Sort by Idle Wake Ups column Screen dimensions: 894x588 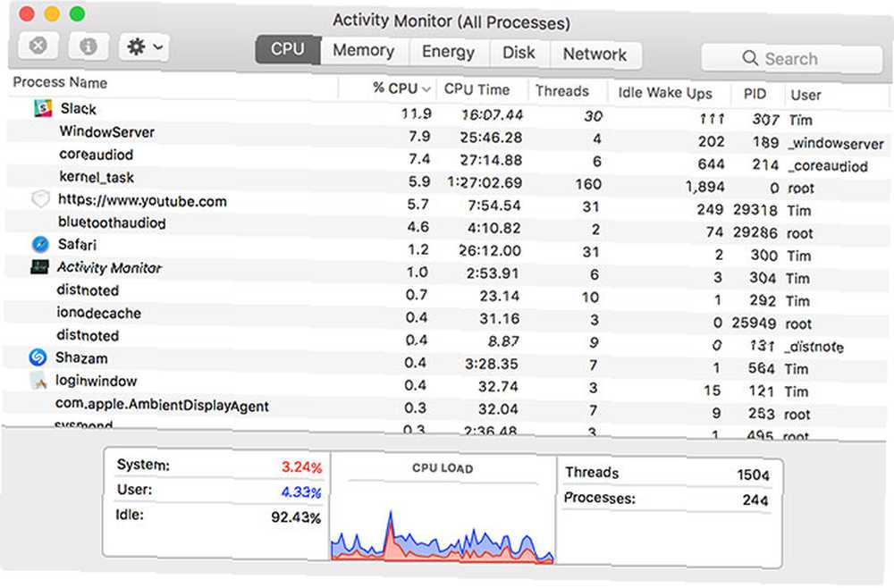pos(665,92)
